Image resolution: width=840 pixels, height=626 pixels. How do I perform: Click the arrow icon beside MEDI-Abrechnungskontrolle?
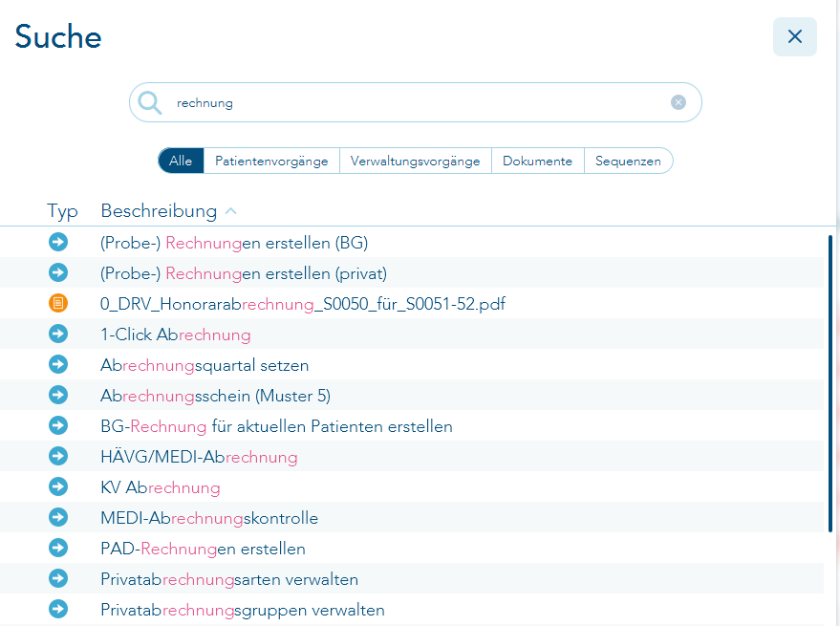click(x=58, y=517)
